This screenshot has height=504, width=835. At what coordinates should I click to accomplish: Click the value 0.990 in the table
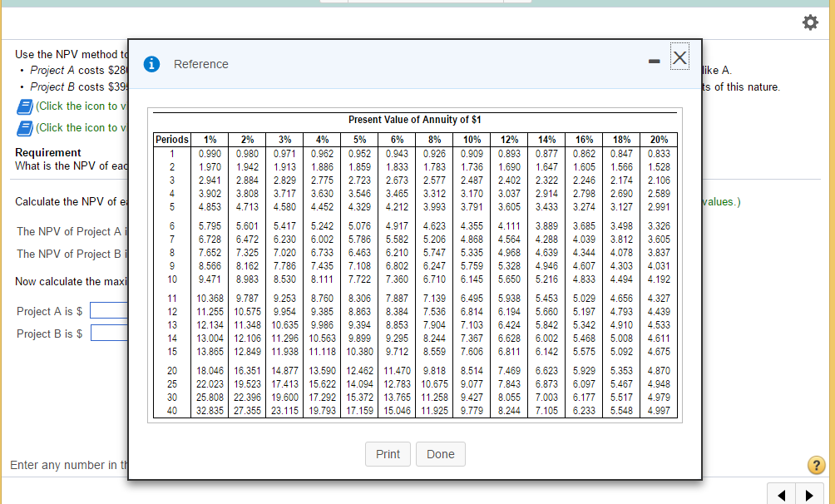(x=210, y=153)
